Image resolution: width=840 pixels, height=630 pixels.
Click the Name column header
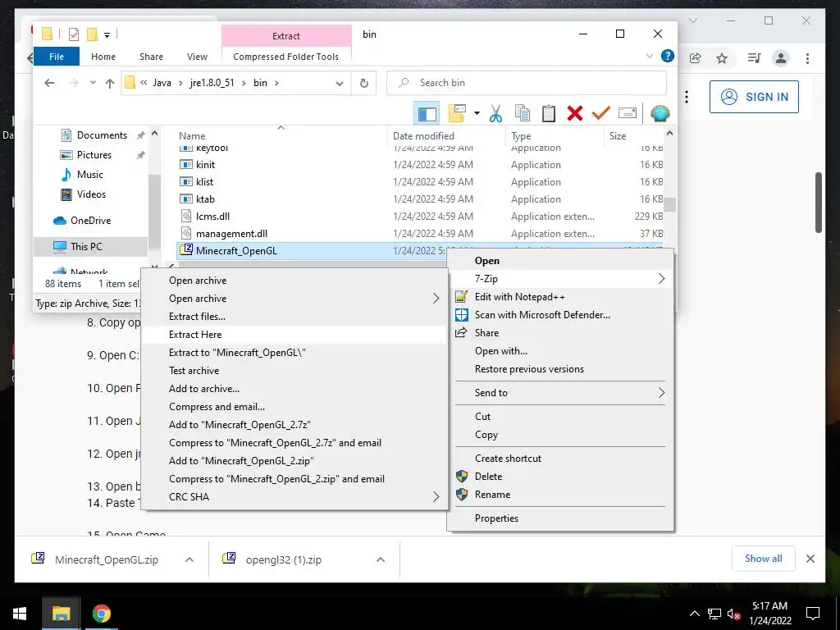point(281,136)
